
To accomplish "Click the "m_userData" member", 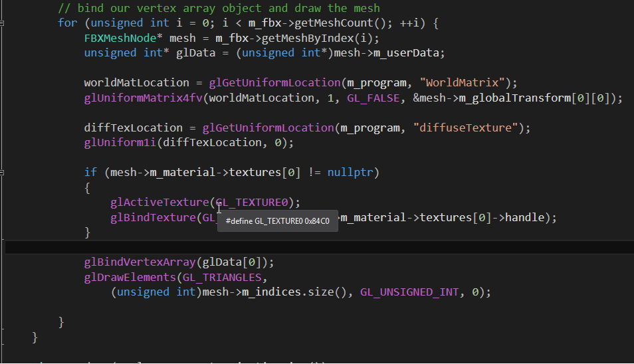I will [x=406, y=53].
